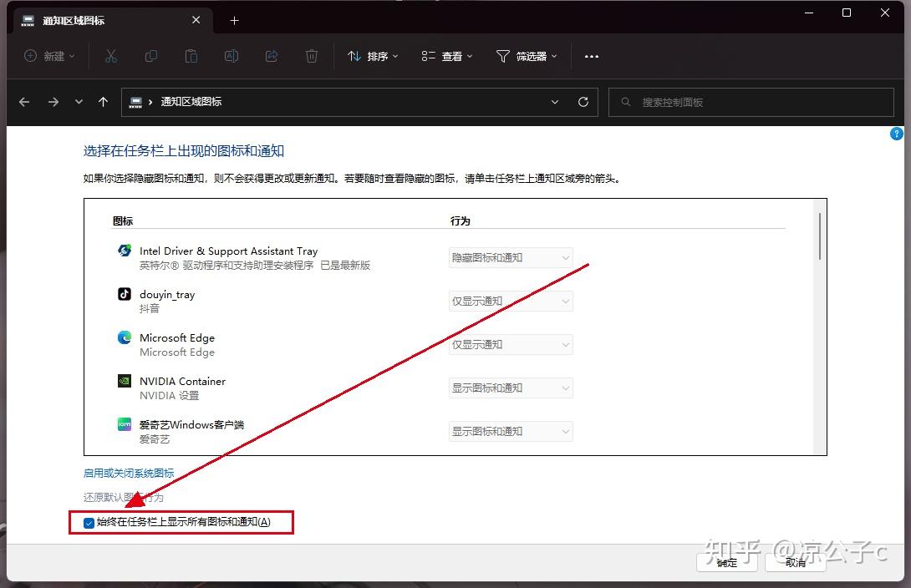The width and height of the screenshot is (911, 588).
Task: Click the 搜索控制面板 search field
Action: tap(751, 102)
